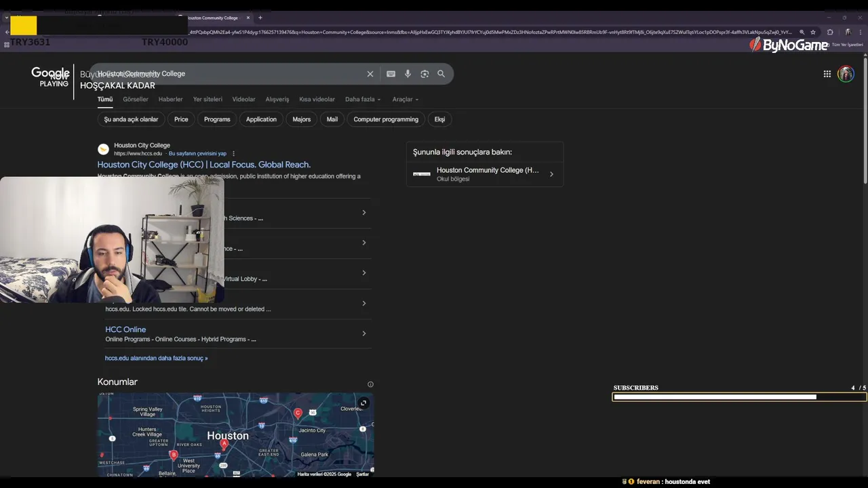The image size is (868, 488).
Task: Toggle the Price filter chip
Action: tap(181, 119)
